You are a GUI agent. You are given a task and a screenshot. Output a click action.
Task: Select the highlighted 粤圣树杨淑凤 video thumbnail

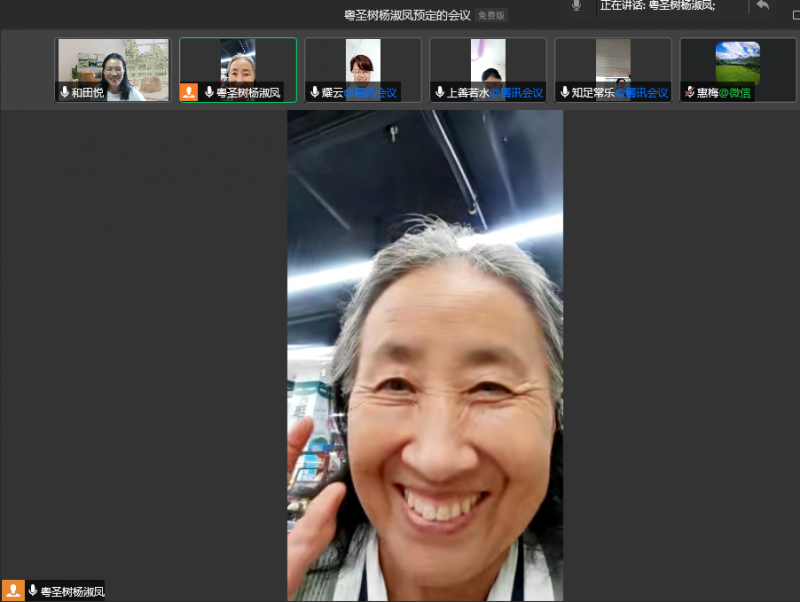pos(238,62)
